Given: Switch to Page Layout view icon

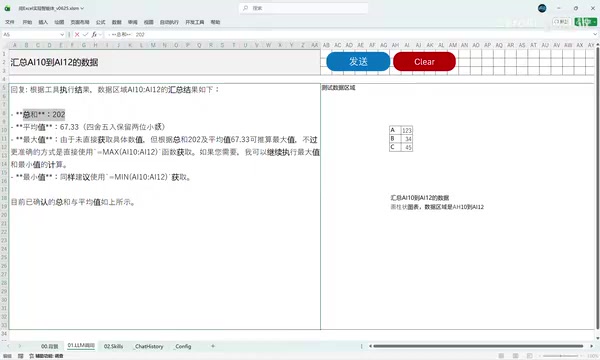Looking at the screenshot, I should [515, 356].
